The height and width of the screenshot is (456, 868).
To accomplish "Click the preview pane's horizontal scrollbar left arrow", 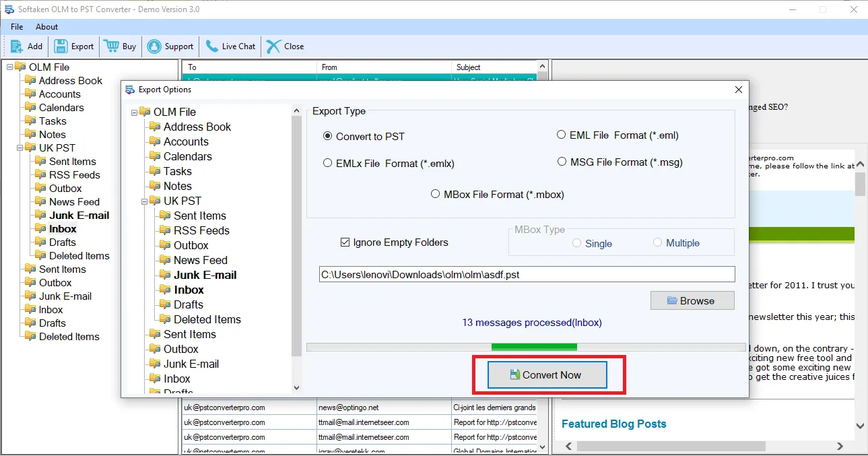I will (x=570, y=446).
